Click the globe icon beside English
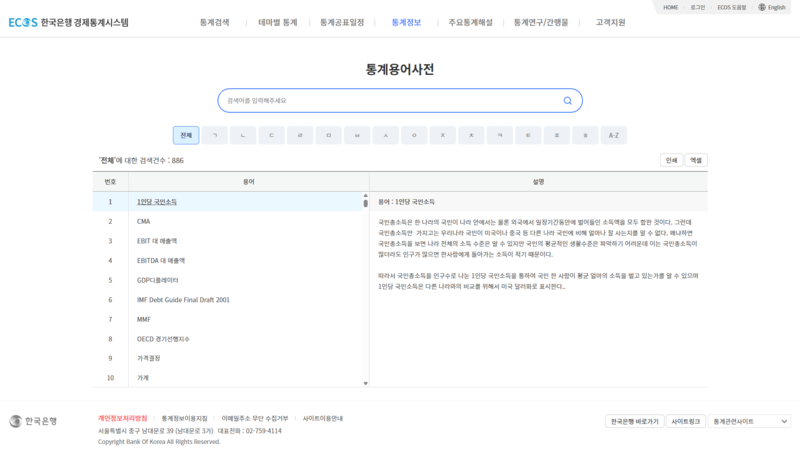 (x=762, y=7)
